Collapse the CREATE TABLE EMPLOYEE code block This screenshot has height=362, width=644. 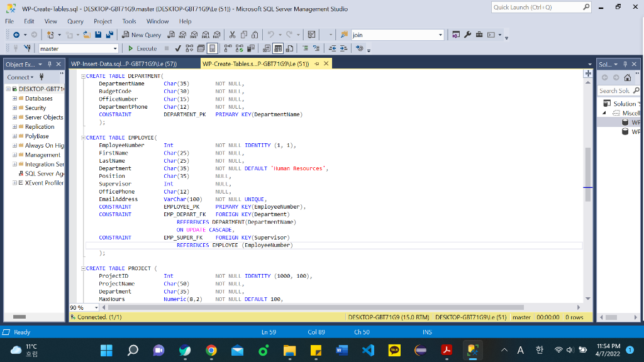(x=84, y=137)
